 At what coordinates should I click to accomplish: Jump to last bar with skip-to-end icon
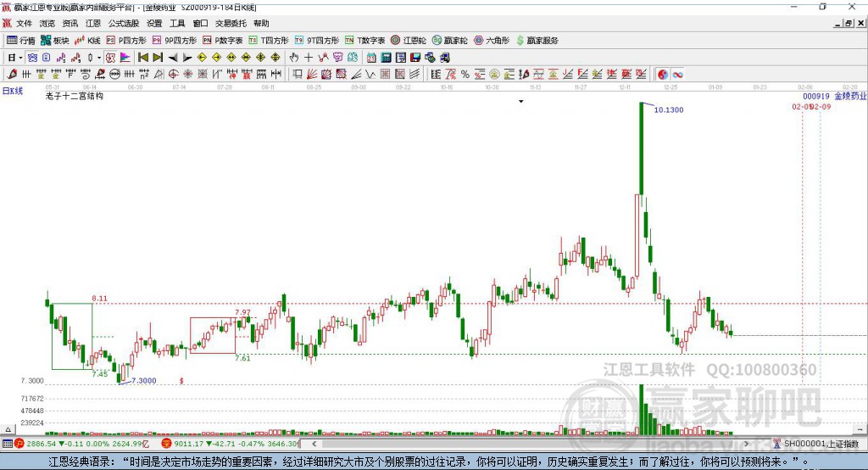click(158, 58)
